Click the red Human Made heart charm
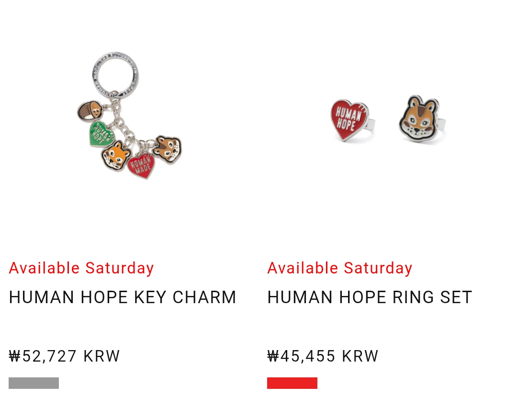 [x=141, y=165]
